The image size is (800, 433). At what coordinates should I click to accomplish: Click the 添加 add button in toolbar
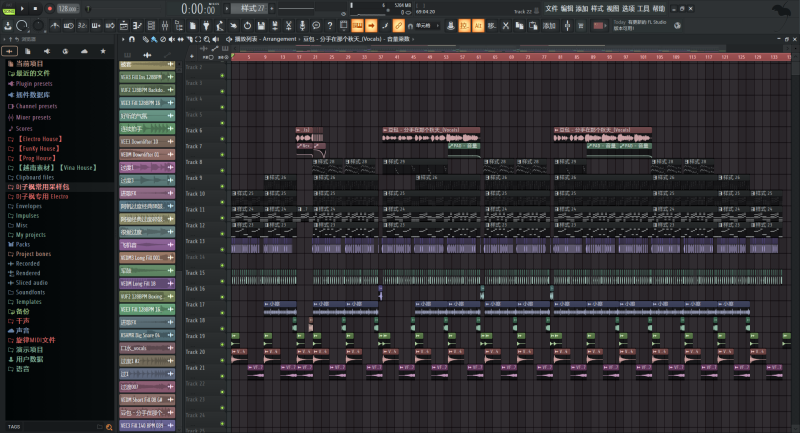[x=549, y=25]
